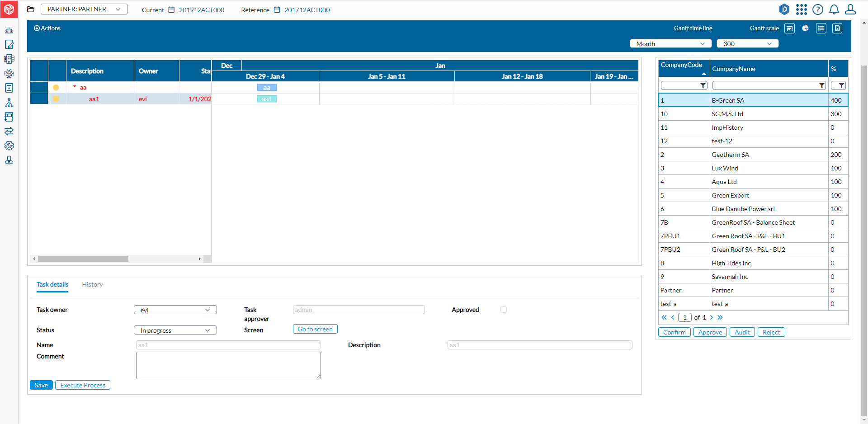Open the settings wrench-gear sidebar icon

(x=9, y=146)
